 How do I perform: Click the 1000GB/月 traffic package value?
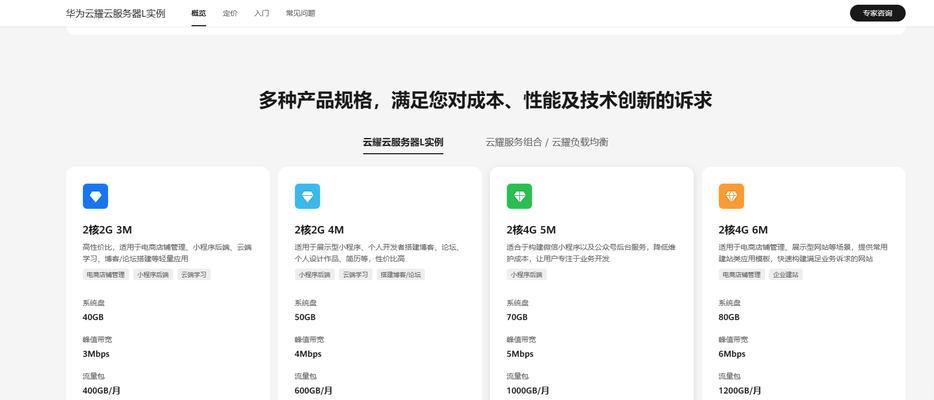[528, 391]
